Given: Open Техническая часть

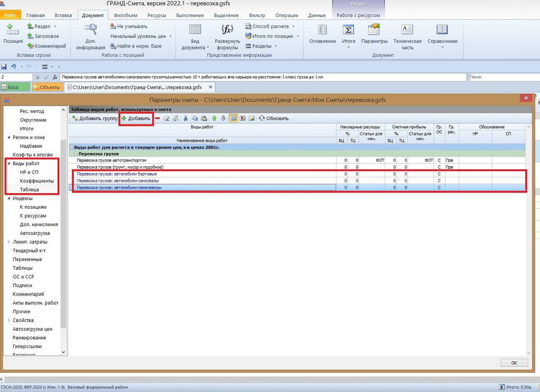Looking at the screenshot, I should pyautogui.click(x=407, y=37).
